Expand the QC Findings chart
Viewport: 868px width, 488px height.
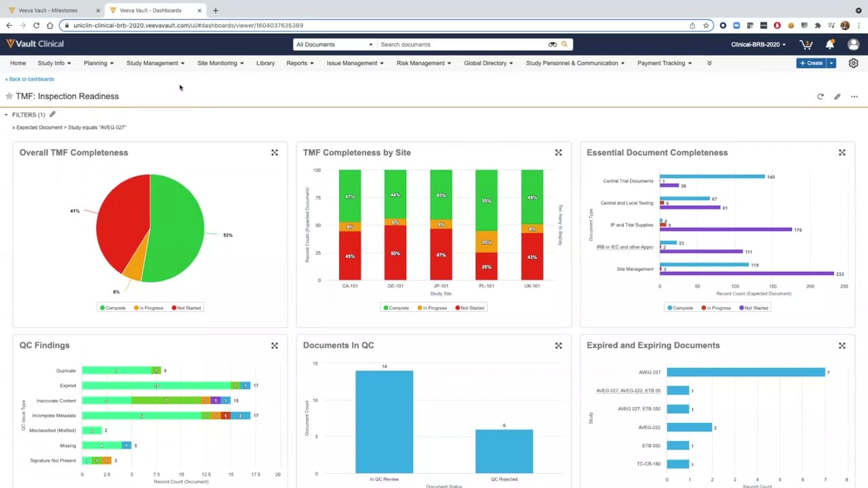[x=275, y=345]
